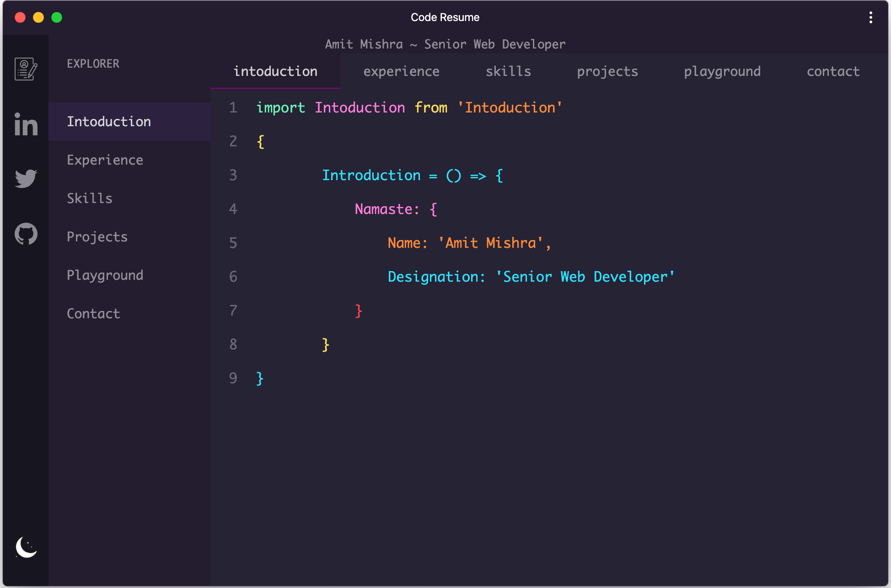The height and width of the screenshot is (588, 891).
Task: Click the green maximize window button
Action: click(57, 17)
